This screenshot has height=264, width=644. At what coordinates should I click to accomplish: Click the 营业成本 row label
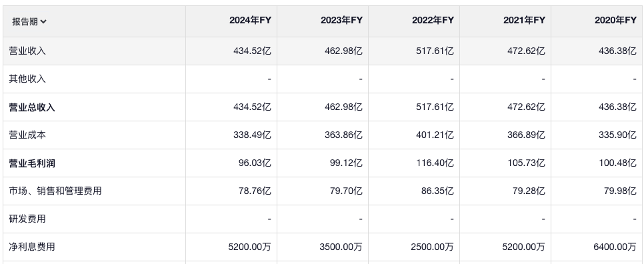27,135
